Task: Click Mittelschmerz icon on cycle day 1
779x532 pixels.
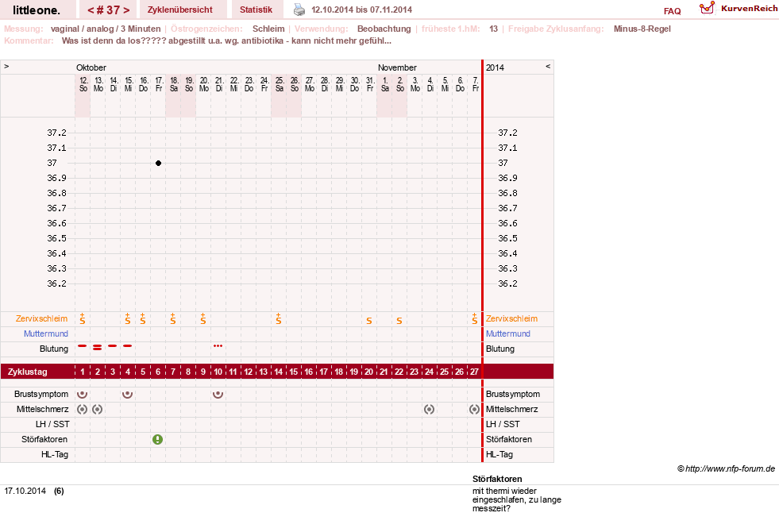Action: tap(83, 409)
